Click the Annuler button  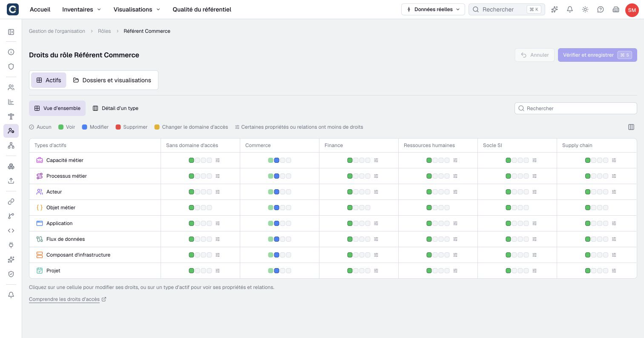point(535,55)
